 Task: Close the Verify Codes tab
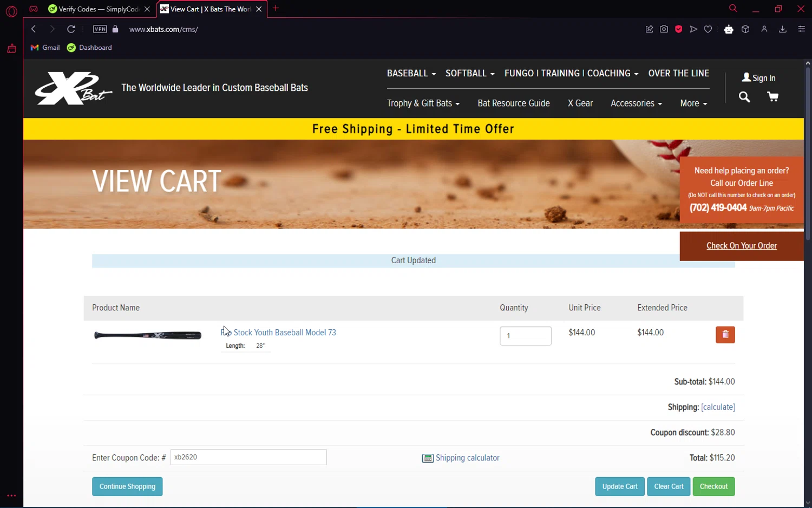(x=147, y=9)
